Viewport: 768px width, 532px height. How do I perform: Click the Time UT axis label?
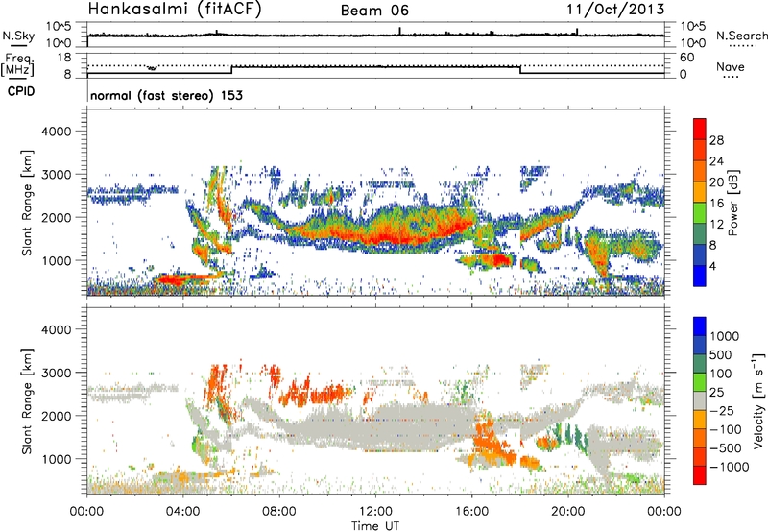tap(375, 526)
